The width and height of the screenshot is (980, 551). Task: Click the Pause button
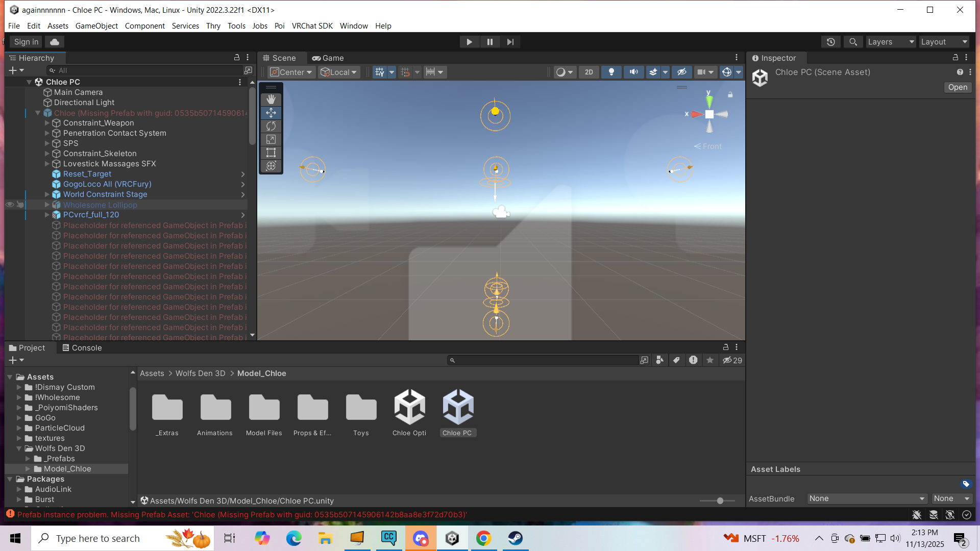tap(489, 42)
